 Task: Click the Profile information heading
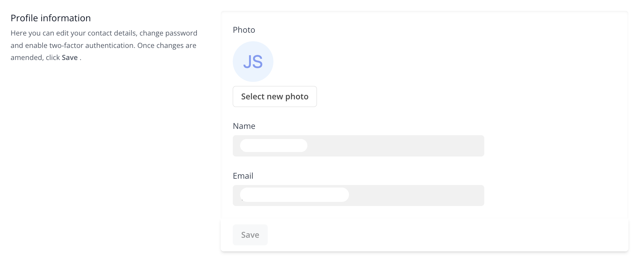(x=50, y=18)
